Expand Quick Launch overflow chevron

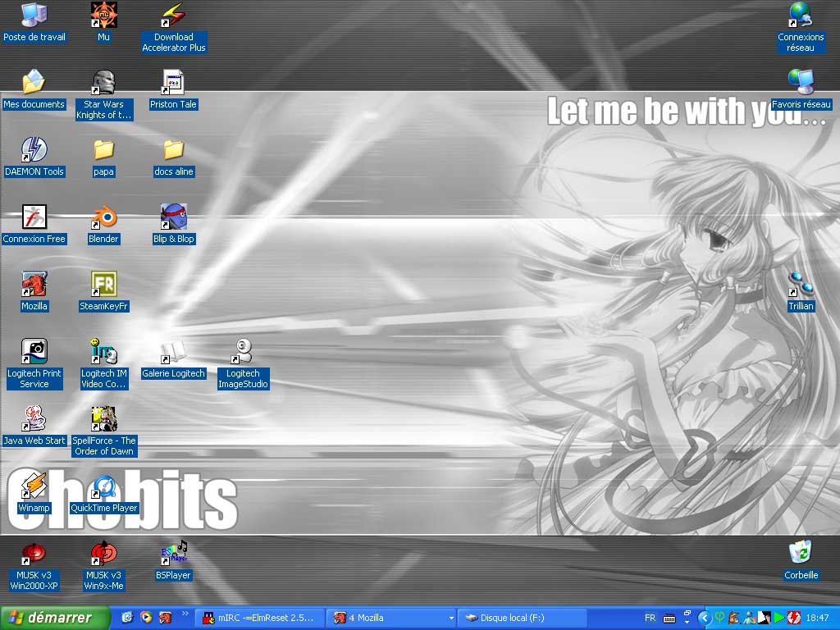tap(185, 614)
